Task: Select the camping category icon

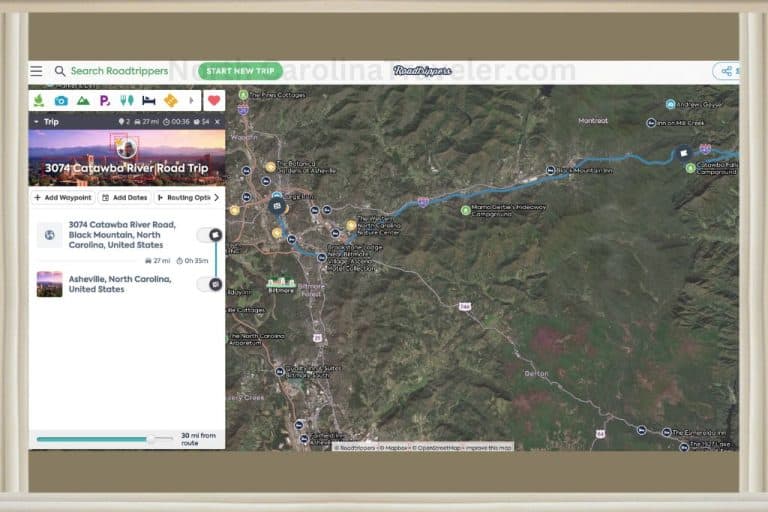Action: click(x=39, y=100)
